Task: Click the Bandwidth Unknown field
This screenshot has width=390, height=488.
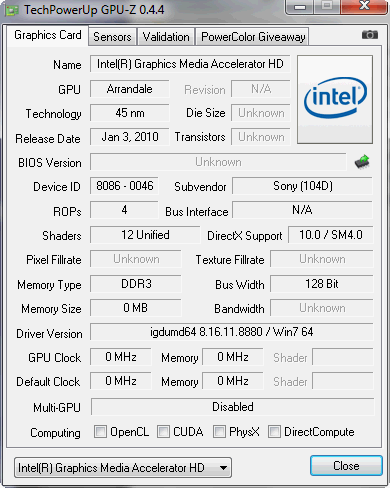Action: [x=322, y=308]
